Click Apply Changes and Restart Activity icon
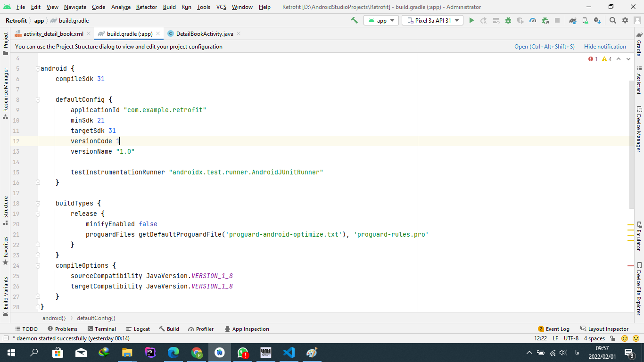This screenshot has height=362, width=644. [x=484, y=20]
